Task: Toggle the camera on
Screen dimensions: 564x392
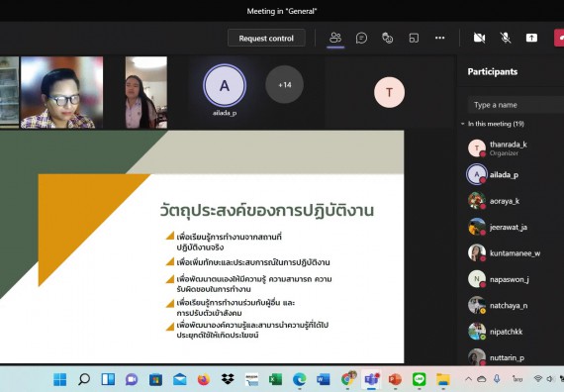Action: point(479,38)
